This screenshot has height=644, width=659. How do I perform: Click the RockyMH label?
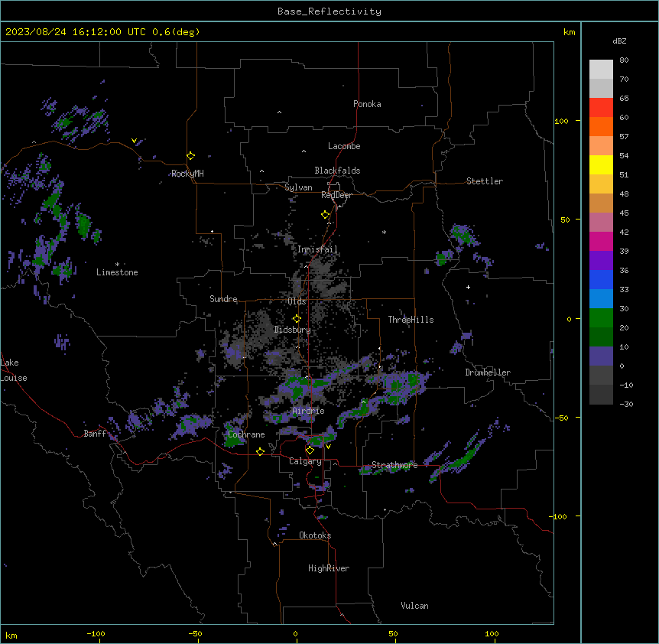[187, 174]
